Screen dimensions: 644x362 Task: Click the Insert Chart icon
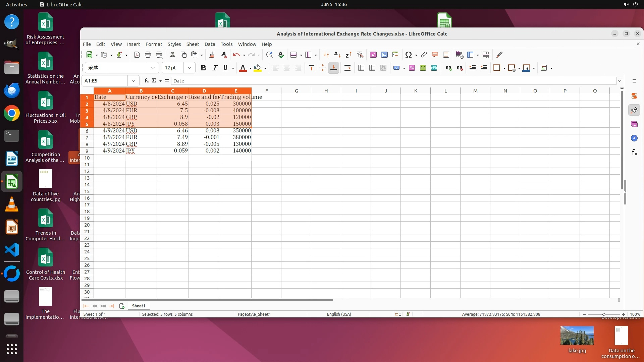click(384, 55)
